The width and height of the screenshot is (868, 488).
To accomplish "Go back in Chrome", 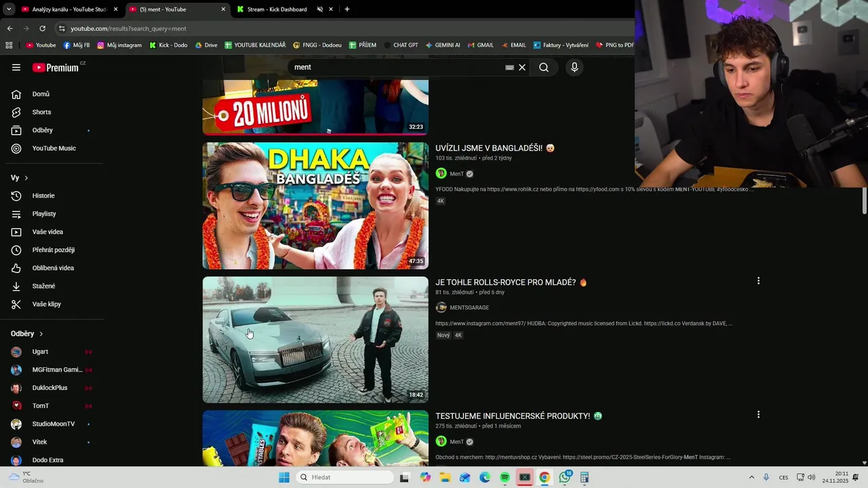I will (x=9, y=28).
